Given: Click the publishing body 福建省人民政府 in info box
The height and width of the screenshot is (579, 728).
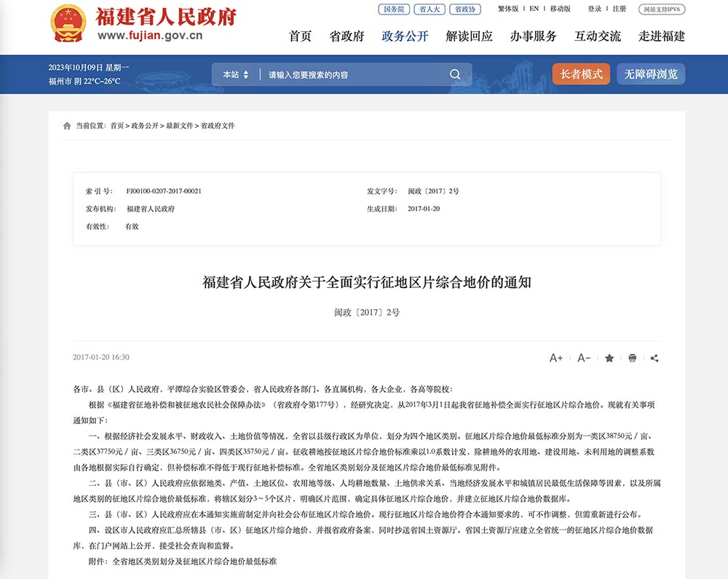Looking at the screenshot, I should pyautogui.click(x=151, y=209).
